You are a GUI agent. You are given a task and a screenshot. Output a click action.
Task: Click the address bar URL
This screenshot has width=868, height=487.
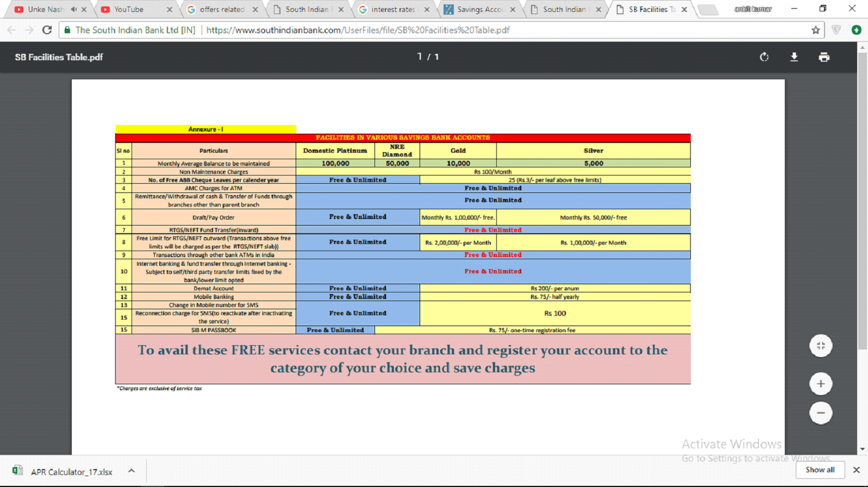pyautogui.click(x=358, y=30)
